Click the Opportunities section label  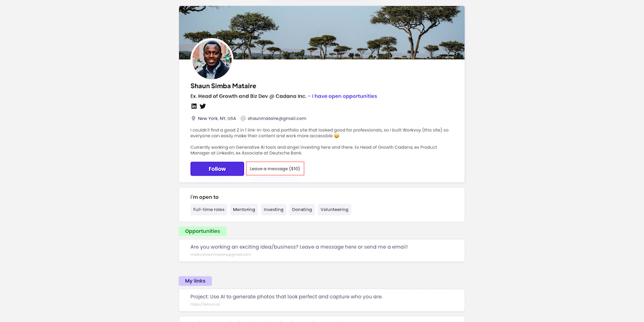coord(203,231)
